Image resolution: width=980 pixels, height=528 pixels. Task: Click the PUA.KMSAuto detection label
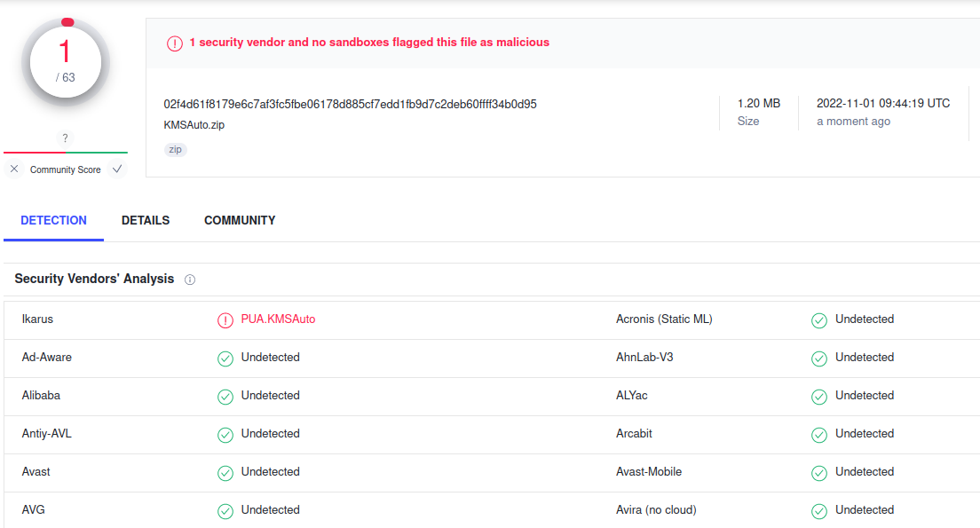coord(278,319)
